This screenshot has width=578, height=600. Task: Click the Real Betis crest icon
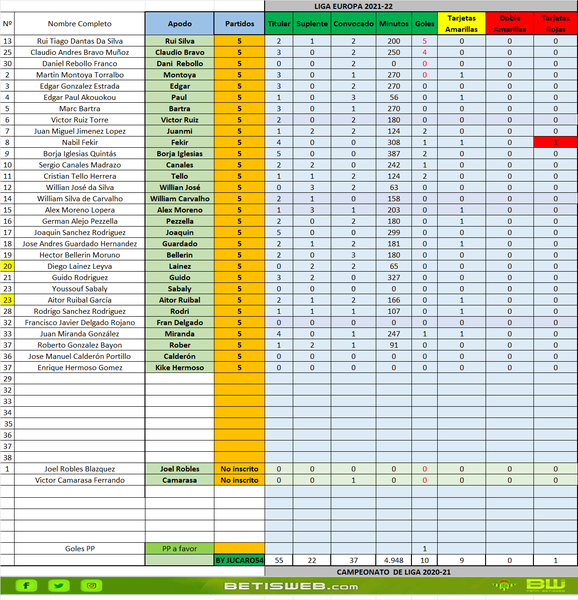(504, 585)
